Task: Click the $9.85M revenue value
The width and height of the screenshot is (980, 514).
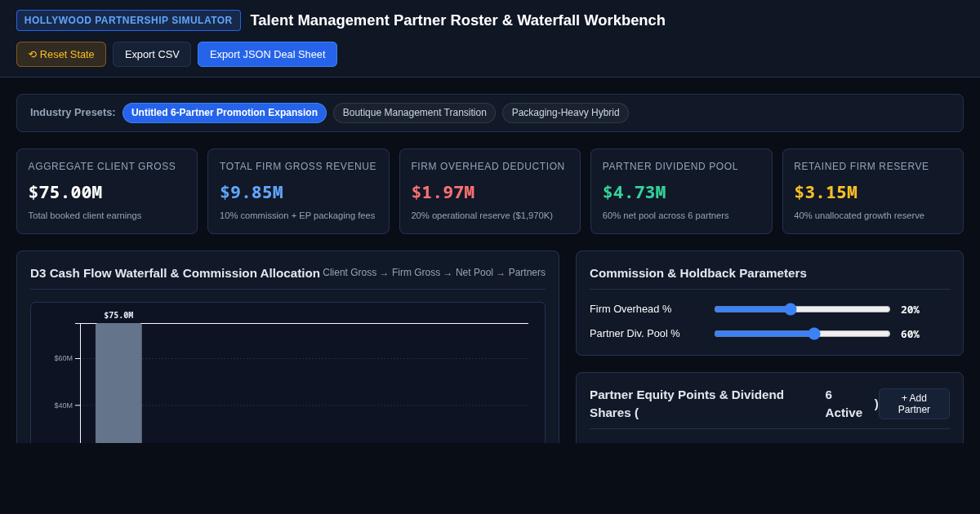Action: 252,193
